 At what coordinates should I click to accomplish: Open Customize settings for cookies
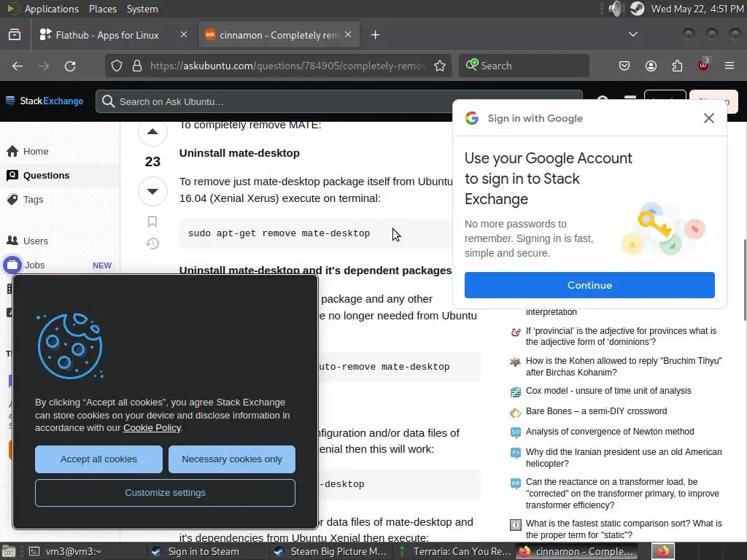tap(165, 492)
